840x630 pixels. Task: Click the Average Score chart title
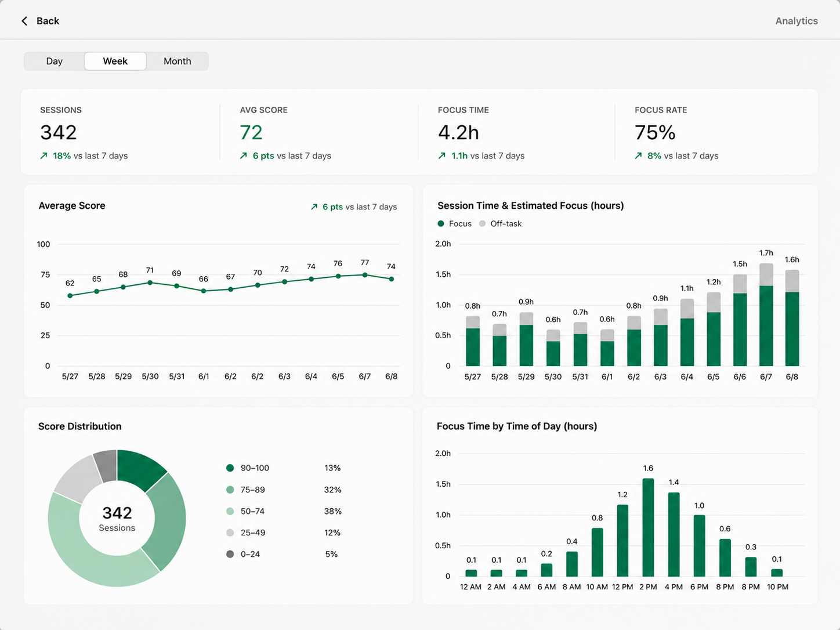[72, 205]
